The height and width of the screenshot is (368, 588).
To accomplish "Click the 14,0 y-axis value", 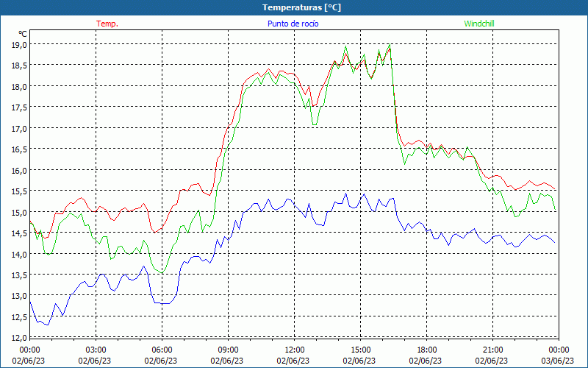I will (20, 254).
